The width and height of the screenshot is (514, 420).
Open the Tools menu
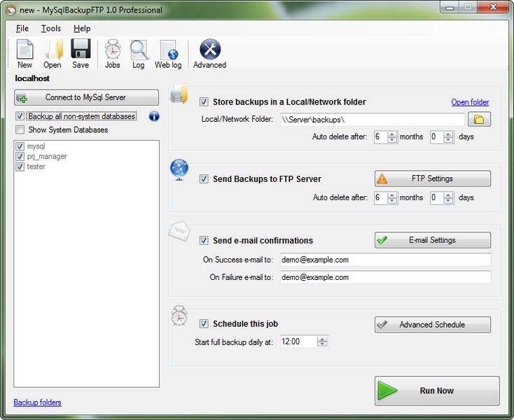[x=51, y=29]
